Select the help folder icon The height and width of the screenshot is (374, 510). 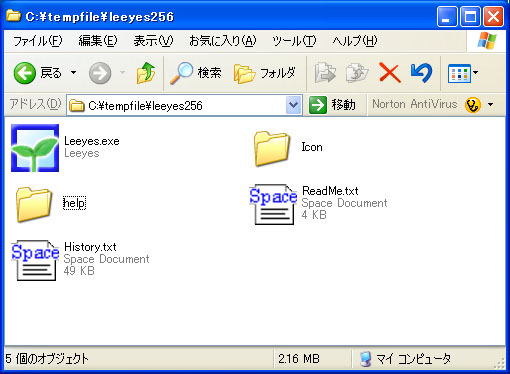pyautogui.click(x=34, y=204)
